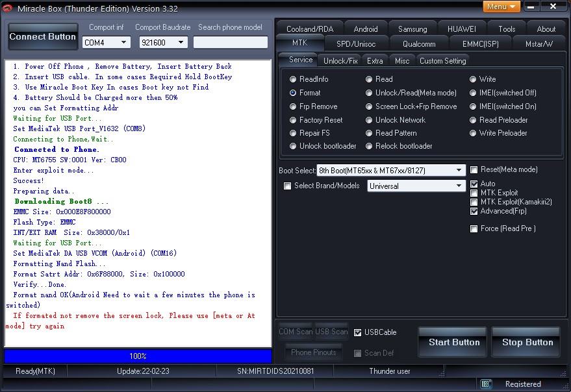Image resolution: width=571 pixels, height=392 pixels.
Task: Uncheck the Advanced(Frp) checkbox
Action: pos(474,211)
